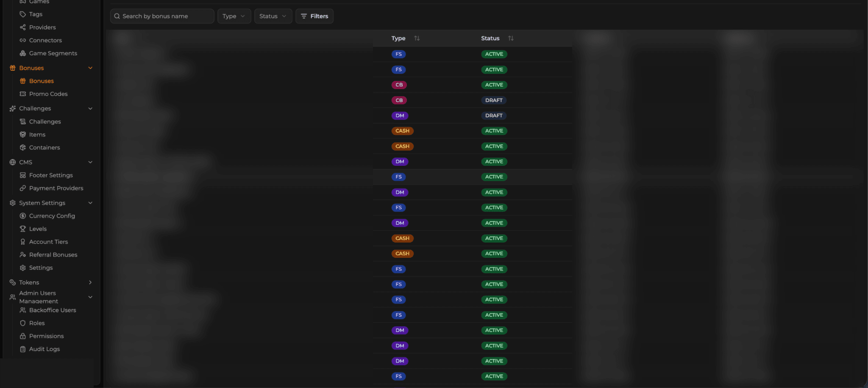Click the first FS type badge
868x388 pixels.
click(398, 54)
